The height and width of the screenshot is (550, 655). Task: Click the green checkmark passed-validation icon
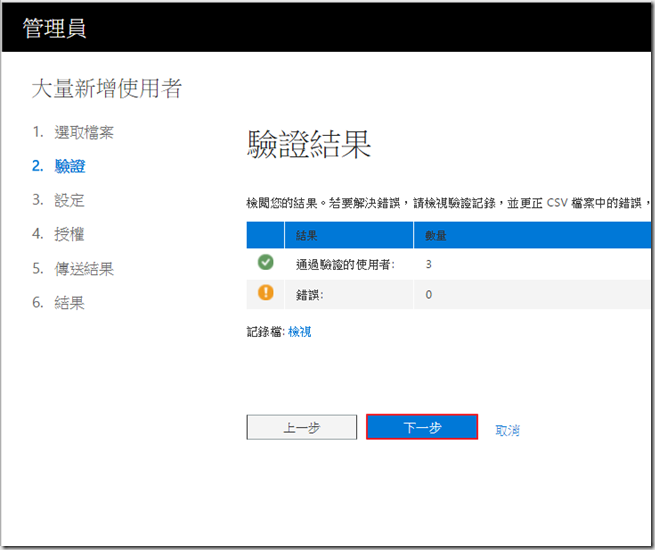pos(265,263)
